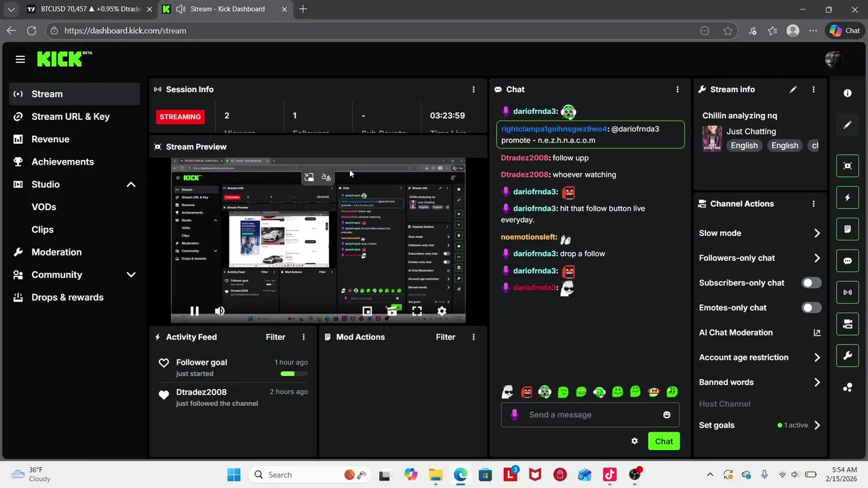
Task: Click the first English tag in Stream info
Action: pos(744,146)
